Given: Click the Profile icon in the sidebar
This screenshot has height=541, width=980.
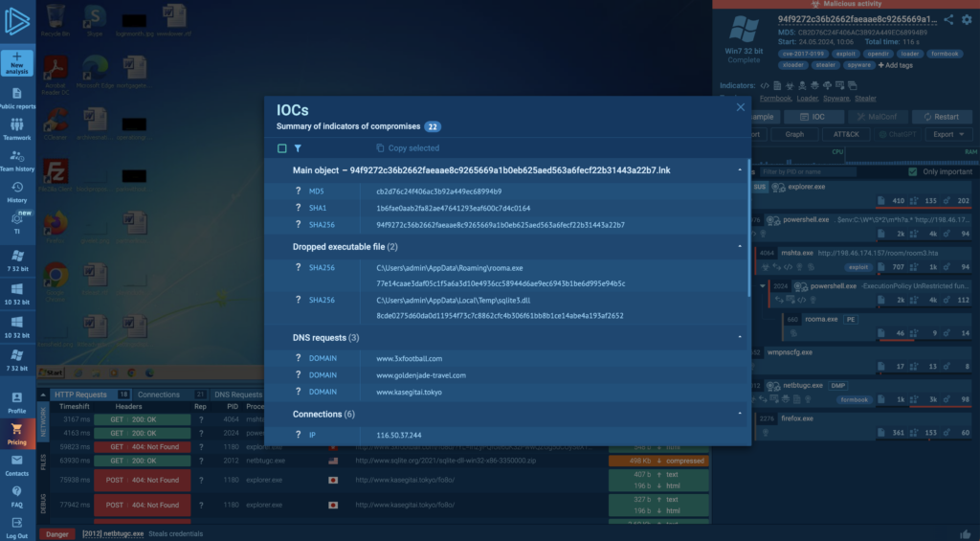Looking at the screenshot, I should point(17,400).
